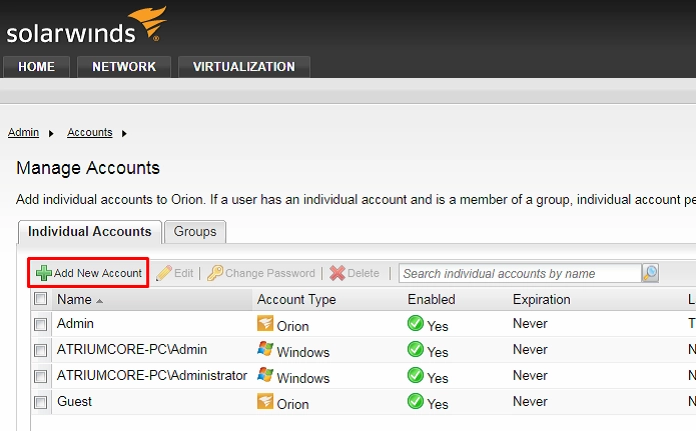Open the VIRTUALIZATION menu tab

click(244, 67)
